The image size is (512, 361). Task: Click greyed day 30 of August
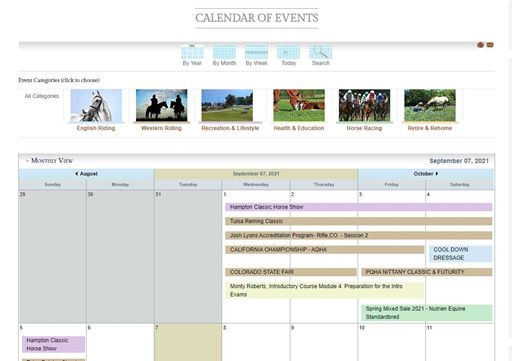click(90, 194)
